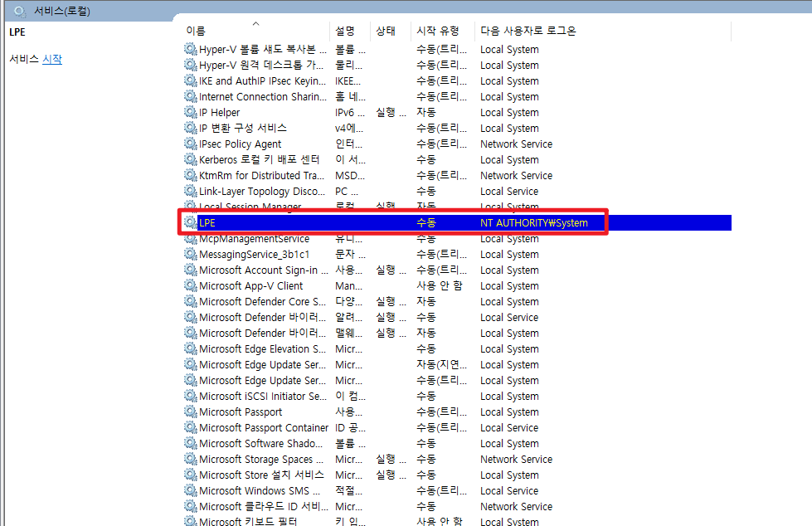This screenshot has height=526, width=812.
Task: Click the IPsec Policy Agent gear icon
Action: coord(191,144)
